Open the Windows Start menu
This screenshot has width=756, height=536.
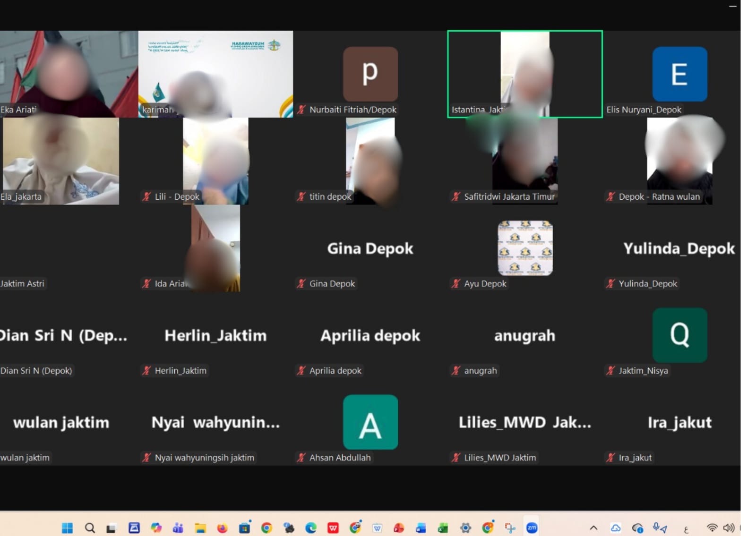click(x=67, y=527)
